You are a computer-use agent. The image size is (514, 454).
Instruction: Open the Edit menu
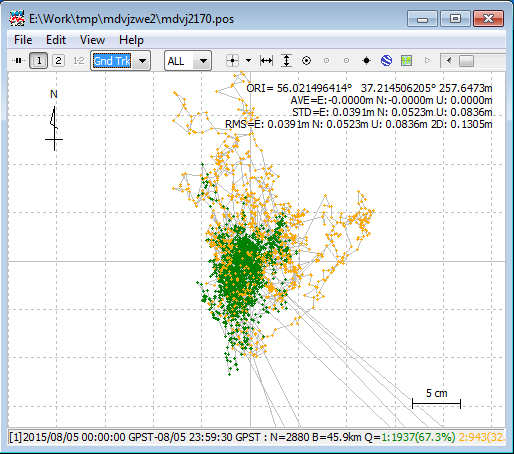coord(56,40)
